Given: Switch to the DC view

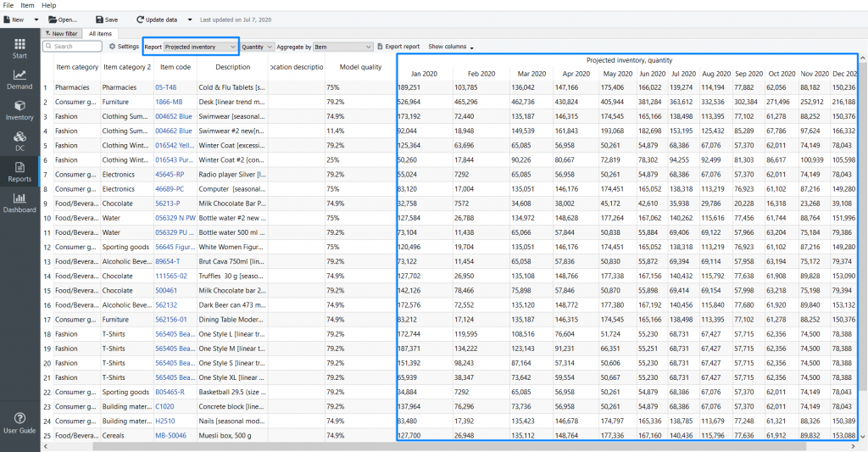Looking at the screenshot, I should click(19, 141).
